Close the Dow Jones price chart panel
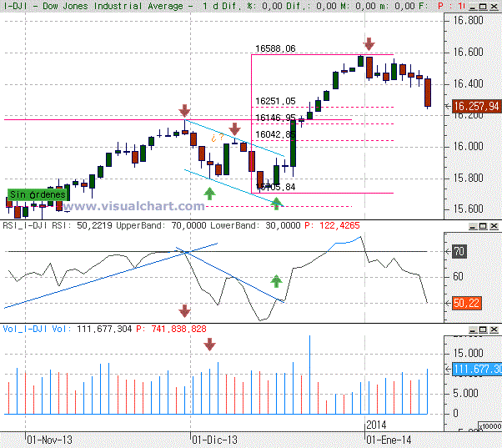This screenshot has width=502, height=448. (494, 7)
